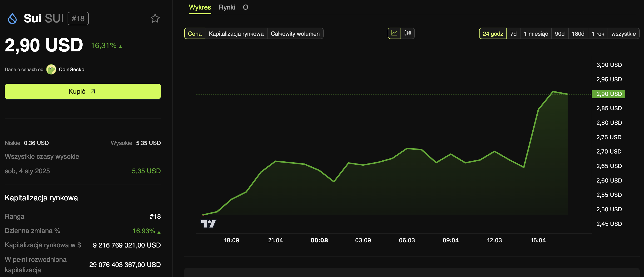Image resolution: width=644 pixels, height=277 pixels.
Task: Open the Rynki tab
Action: point(227,7)
